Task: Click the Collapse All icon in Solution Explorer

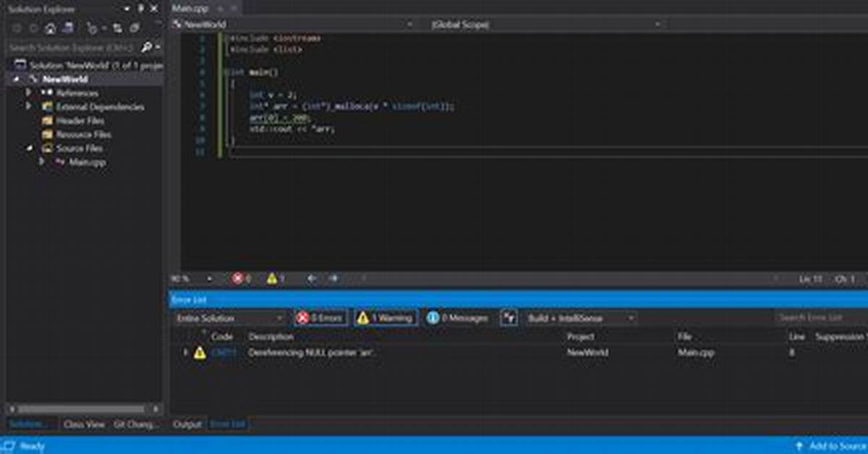Action: pos(135,29)
